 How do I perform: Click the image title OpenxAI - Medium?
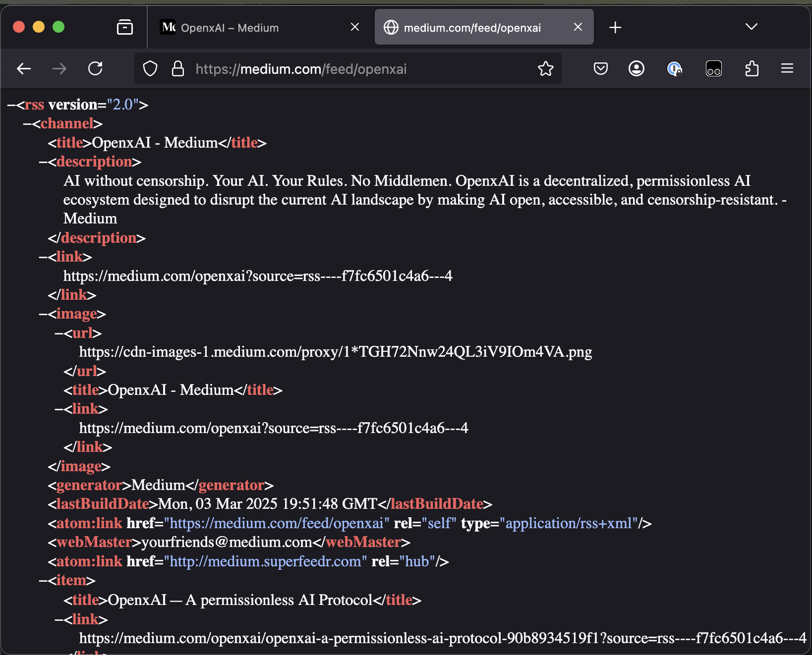(171, 390)
